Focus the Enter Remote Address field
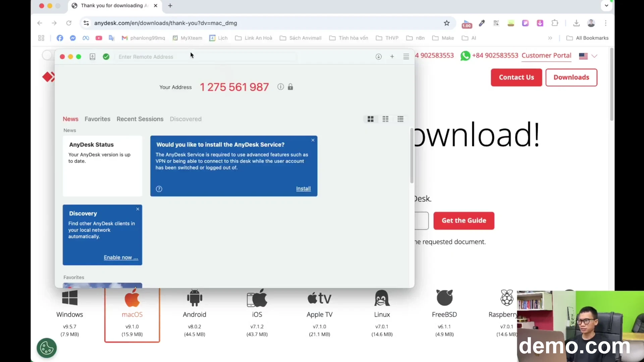 pos(206,57)
